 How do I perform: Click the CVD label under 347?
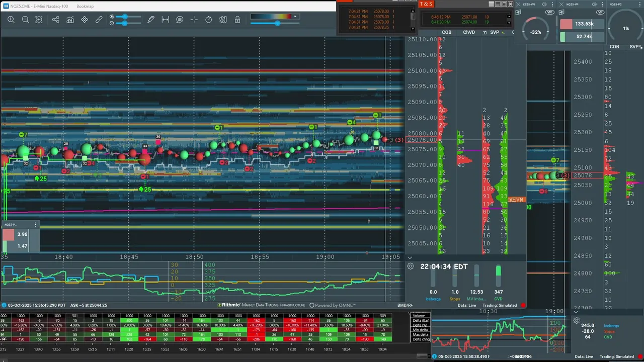coord(498,299)
